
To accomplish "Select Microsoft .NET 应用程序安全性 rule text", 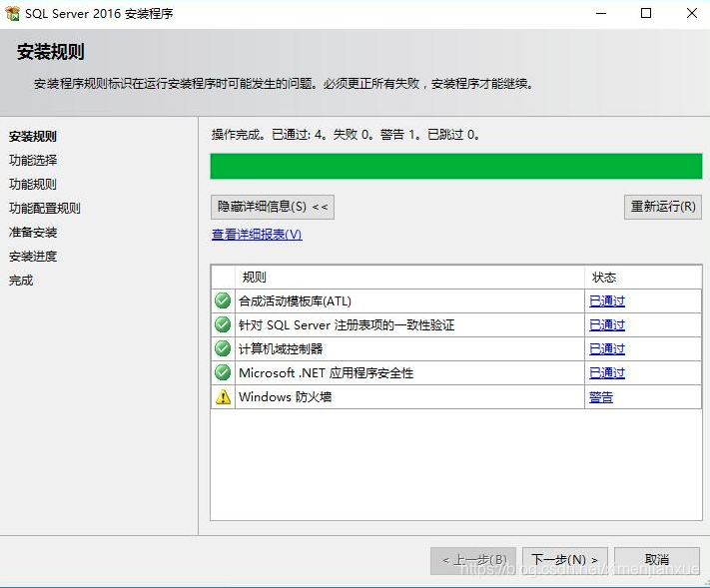I will click(x=326, y=373).
